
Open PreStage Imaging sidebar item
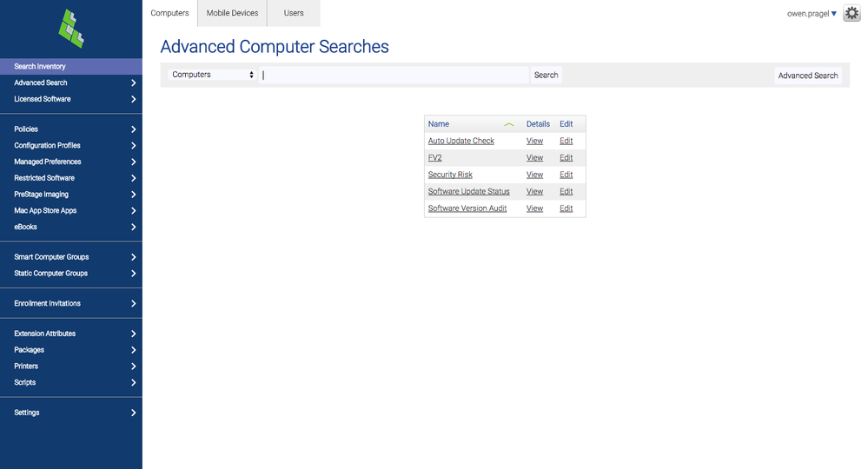click(71, 195)
